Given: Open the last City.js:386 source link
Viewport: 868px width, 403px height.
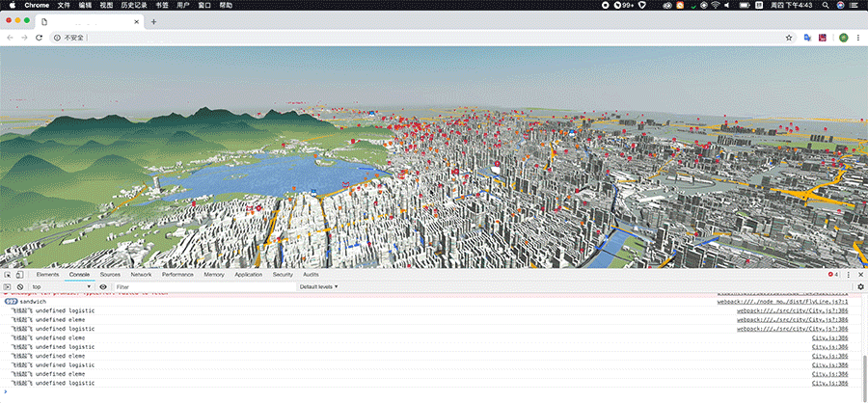Looking at the screenshot, I should (x=829, y=383).
